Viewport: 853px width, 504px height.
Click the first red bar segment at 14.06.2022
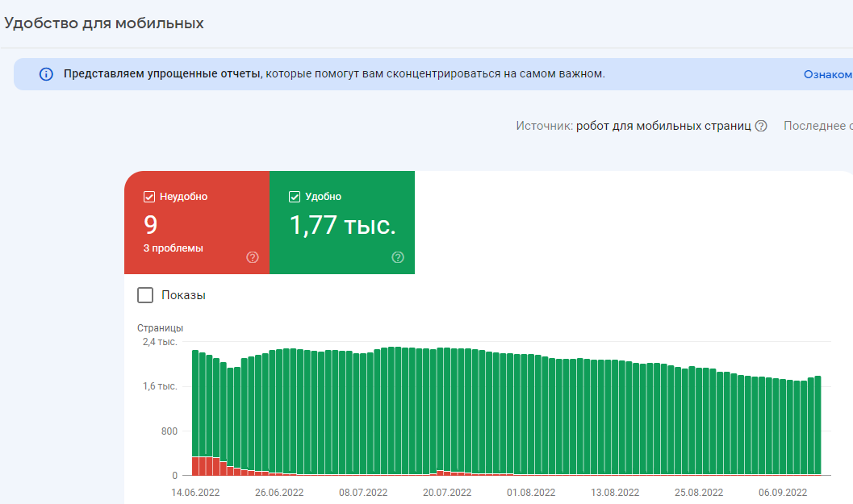(x=195, y=465)
